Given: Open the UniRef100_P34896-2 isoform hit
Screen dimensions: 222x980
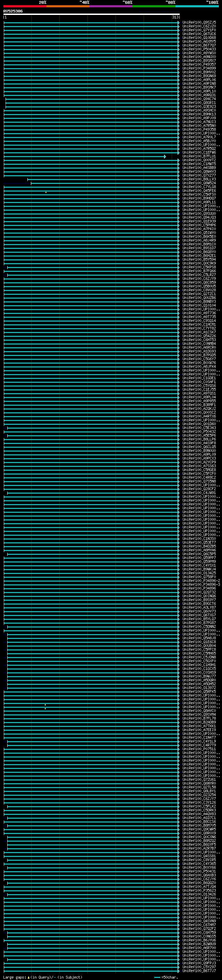Looking at the screenshot, I should (x=202, y=581).
